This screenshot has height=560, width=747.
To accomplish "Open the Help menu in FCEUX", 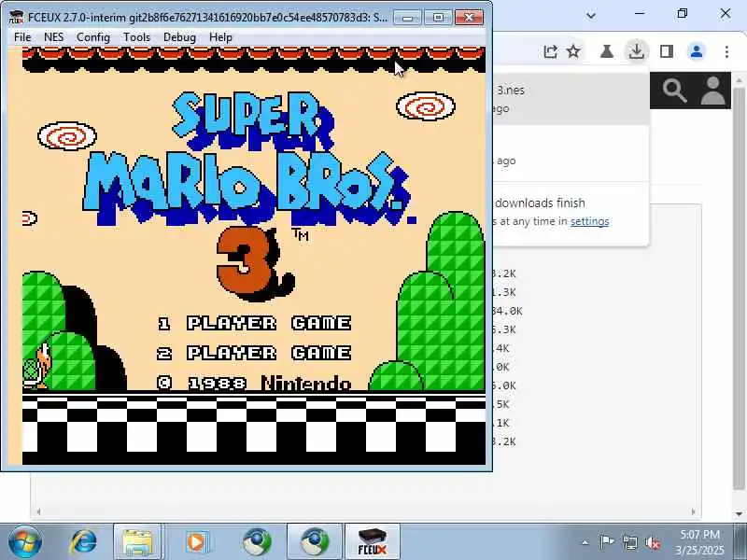I will 220,37.
